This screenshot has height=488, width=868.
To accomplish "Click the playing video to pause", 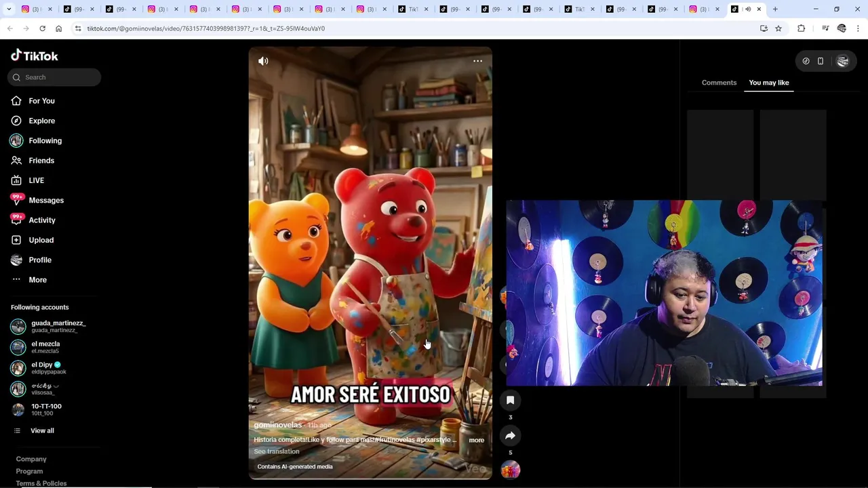I will [370, 263].
